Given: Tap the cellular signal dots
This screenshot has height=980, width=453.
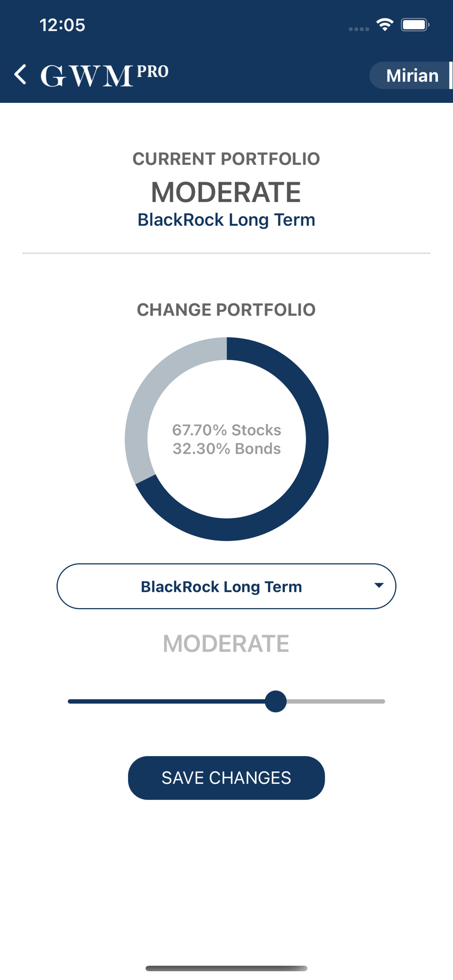Looking at the screenshot, I should (x=359, y=29).
